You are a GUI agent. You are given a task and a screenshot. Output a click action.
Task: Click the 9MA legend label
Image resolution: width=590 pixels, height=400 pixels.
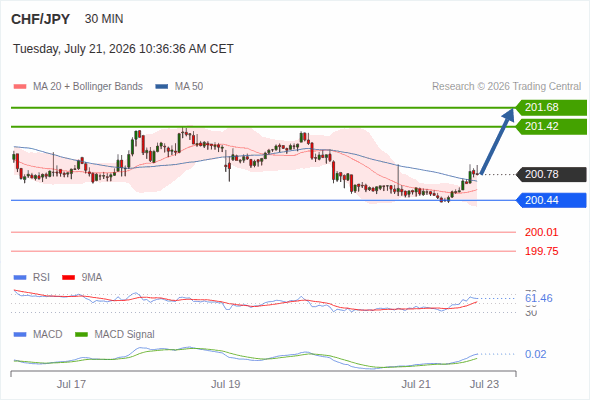[x=92, y=278]
